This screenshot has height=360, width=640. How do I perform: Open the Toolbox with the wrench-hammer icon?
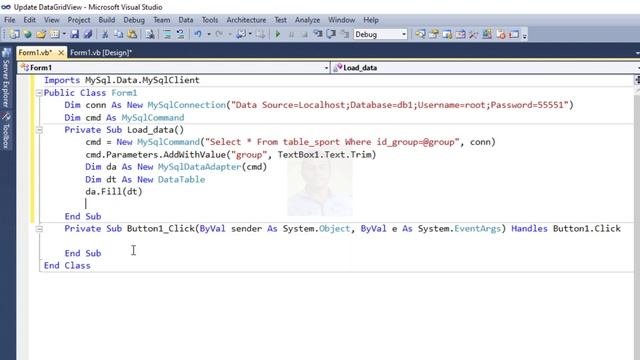click(x=473, y=34)
